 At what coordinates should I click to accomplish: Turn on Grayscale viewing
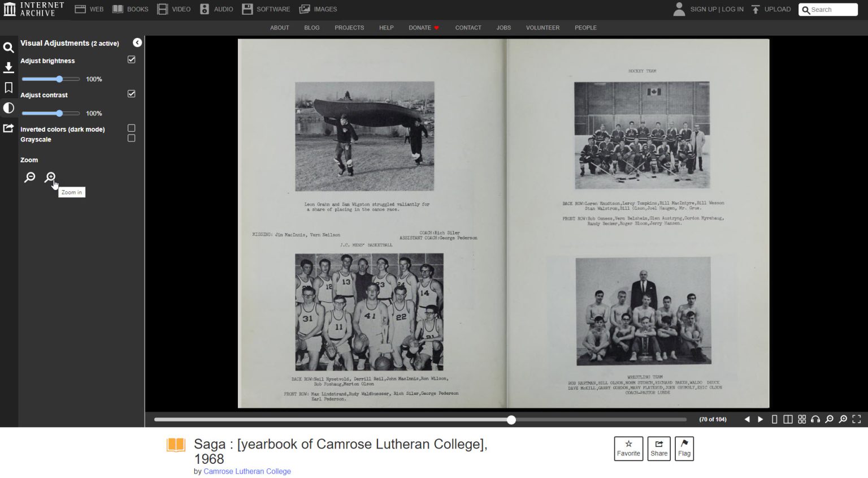[131, 138]
